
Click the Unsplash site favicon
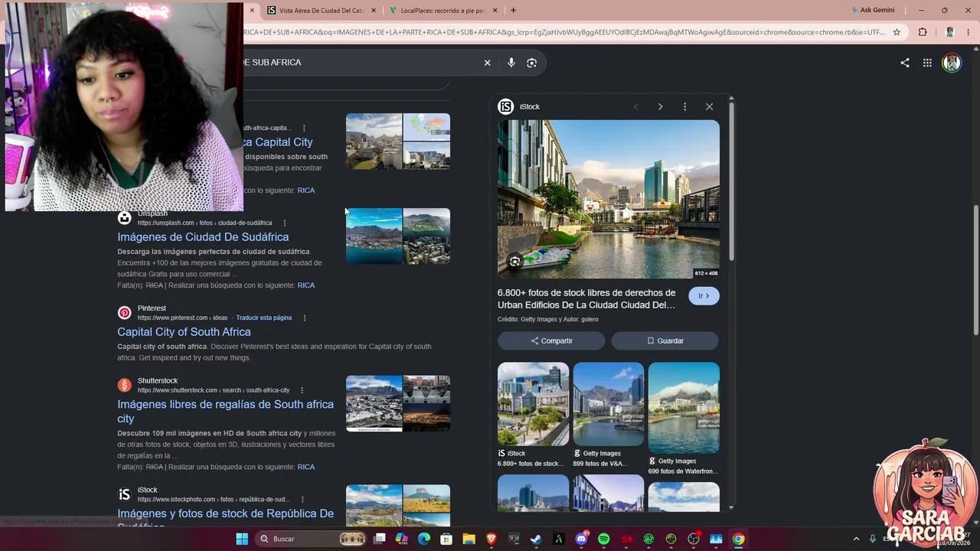pyautogui.click(x=124, y=218)
